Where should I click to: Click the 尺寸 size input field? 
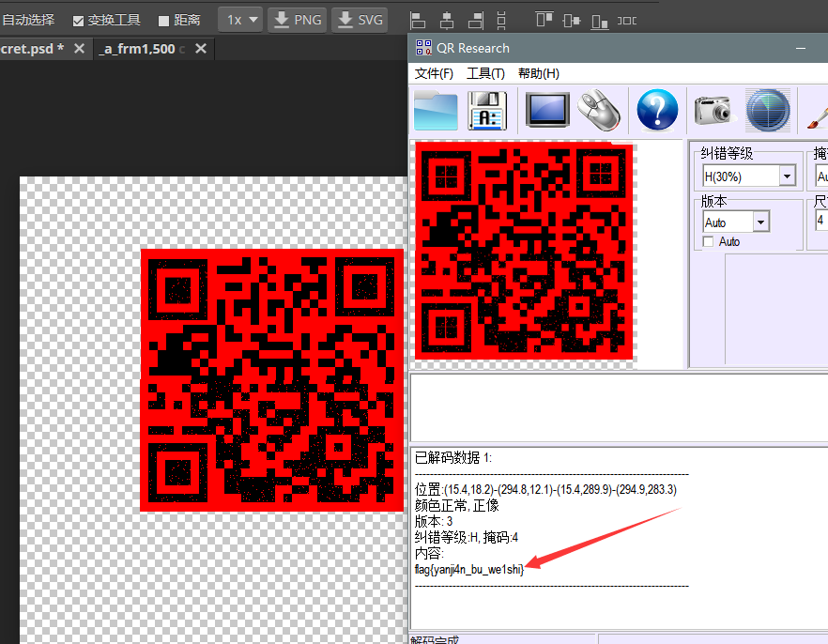tap(822, 220)
